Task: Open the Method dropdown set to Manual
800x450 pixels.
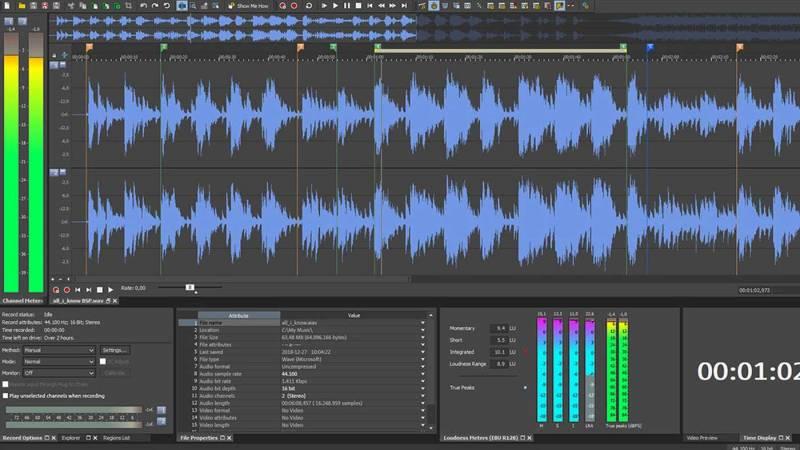Action: pos(59,350)
